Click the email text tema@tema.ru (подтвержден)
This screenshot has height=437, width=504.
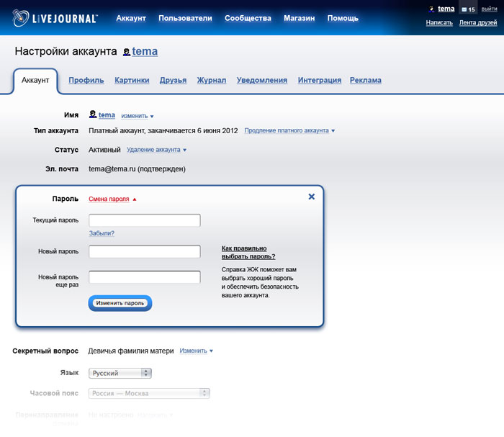(138, 169)
